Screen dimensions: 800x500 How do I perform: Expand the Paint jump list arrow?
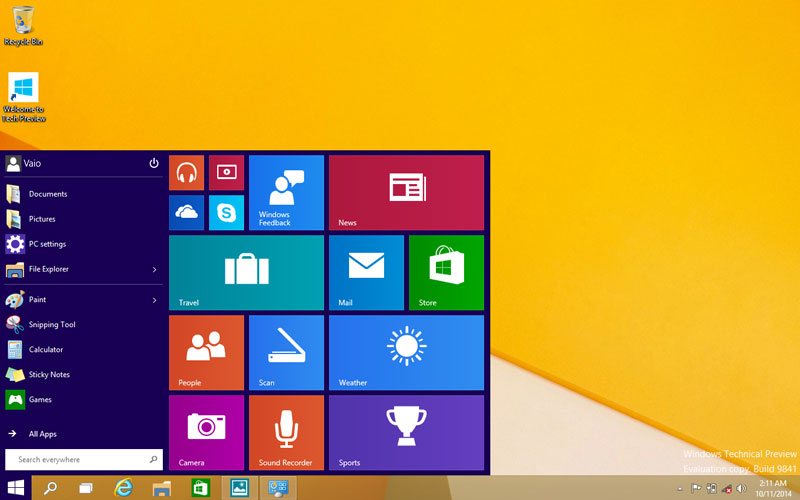[x=155, y=300]
